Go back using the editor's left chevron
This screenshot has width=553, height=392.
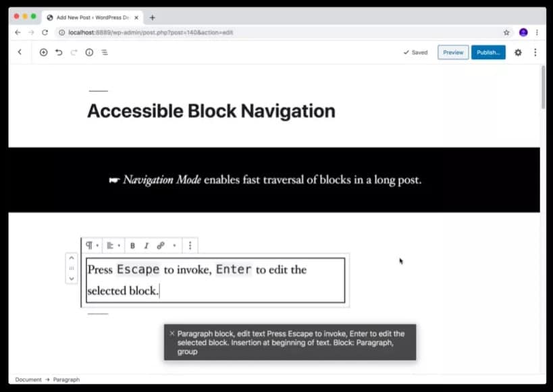[x=20, y=52]
